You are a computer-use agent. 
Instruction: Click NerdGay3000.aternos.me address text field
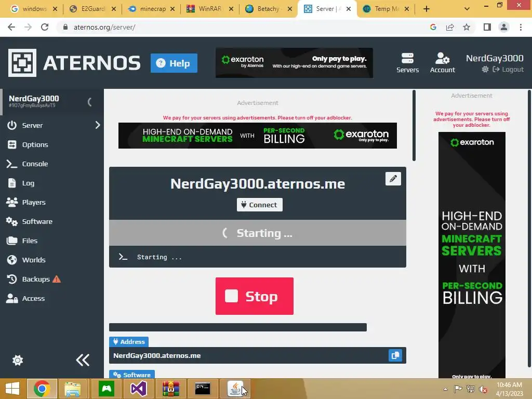[x=258, y=355]
